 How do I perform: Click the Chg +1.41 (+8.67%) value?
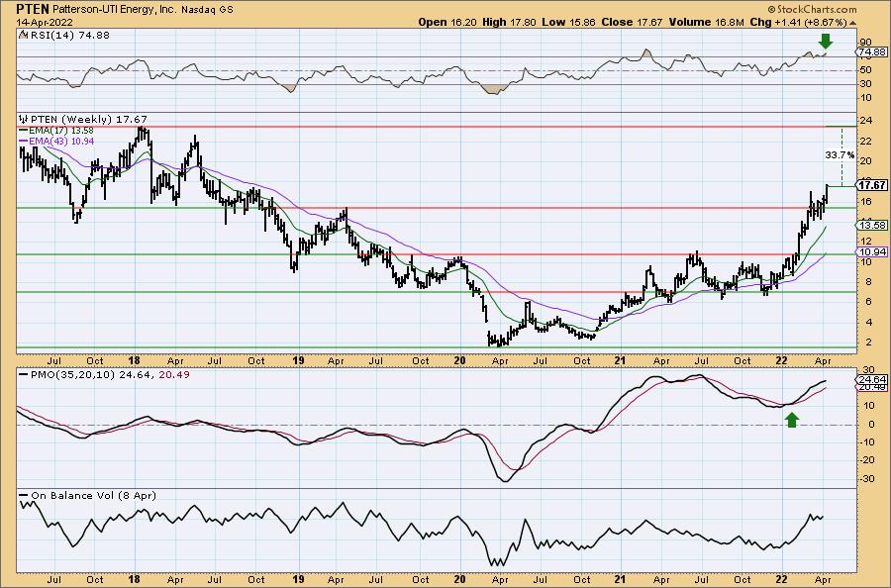(x=798, y=22)
